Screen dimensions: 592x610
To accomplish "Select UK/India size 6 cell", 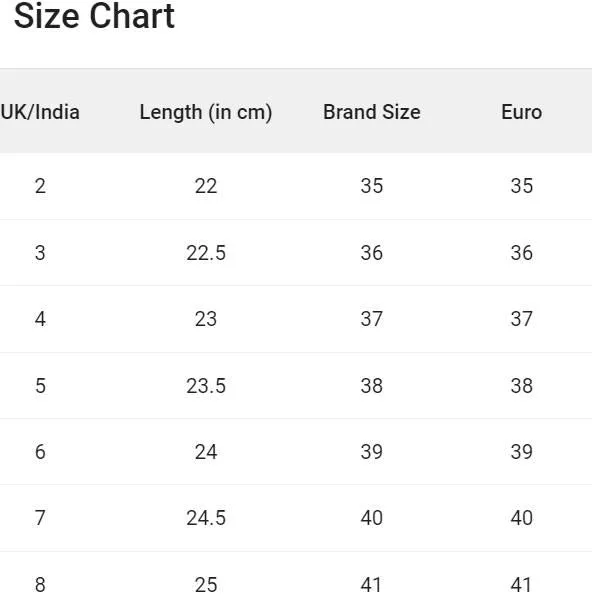I will [40, 452].
